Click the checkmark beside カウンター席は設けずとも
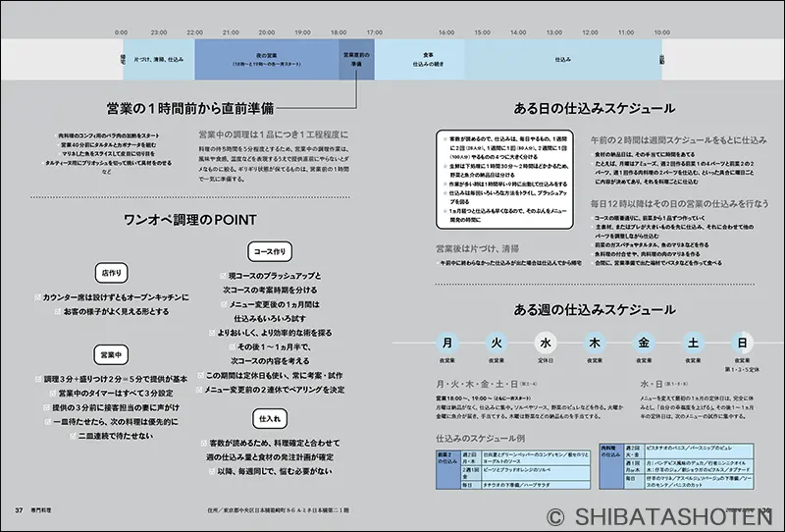Viewport: 785px width, 532px height. pyautogui.click(x=37, y=297)
